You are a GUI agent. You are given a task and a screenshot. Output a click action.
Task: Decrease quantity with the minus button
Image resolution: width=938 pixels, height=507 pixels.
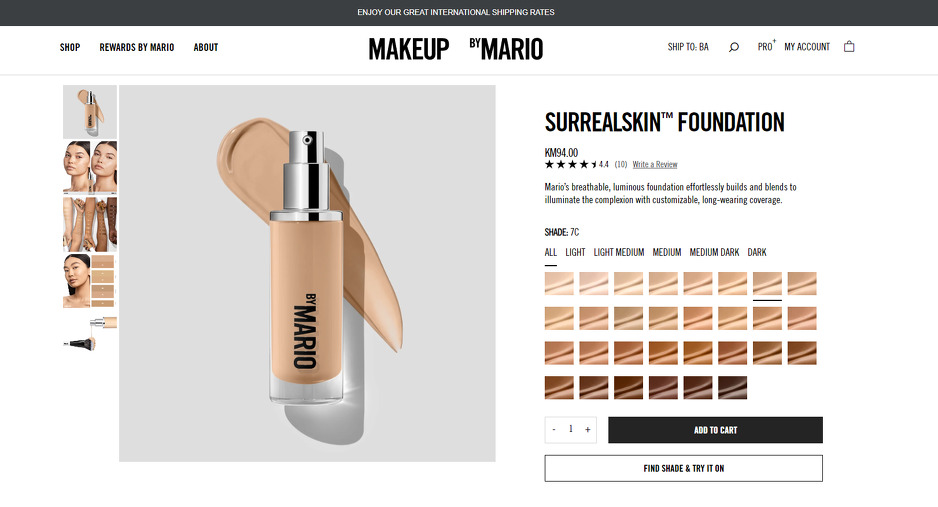[554, 430]
